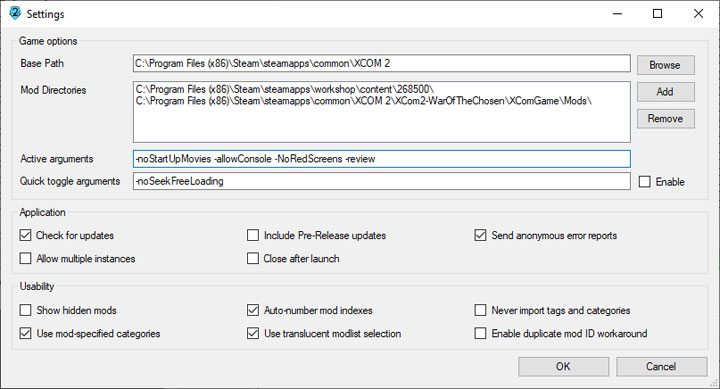Screen dimensions: 720x389
Task: Tick Close after launch
Action: point(253,259)
